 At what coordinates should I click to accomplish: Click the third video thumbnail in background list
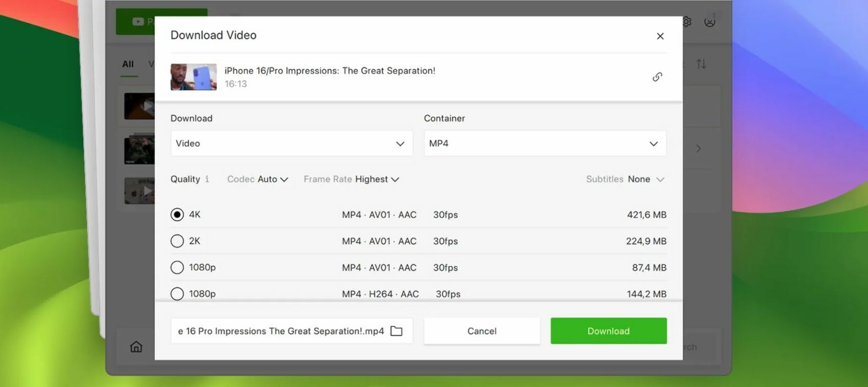click(139, 190)
